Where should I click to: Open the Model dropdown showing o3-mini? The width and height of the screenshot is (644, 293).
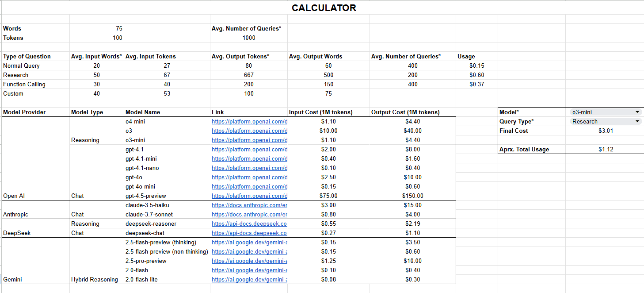click(606, 112)
